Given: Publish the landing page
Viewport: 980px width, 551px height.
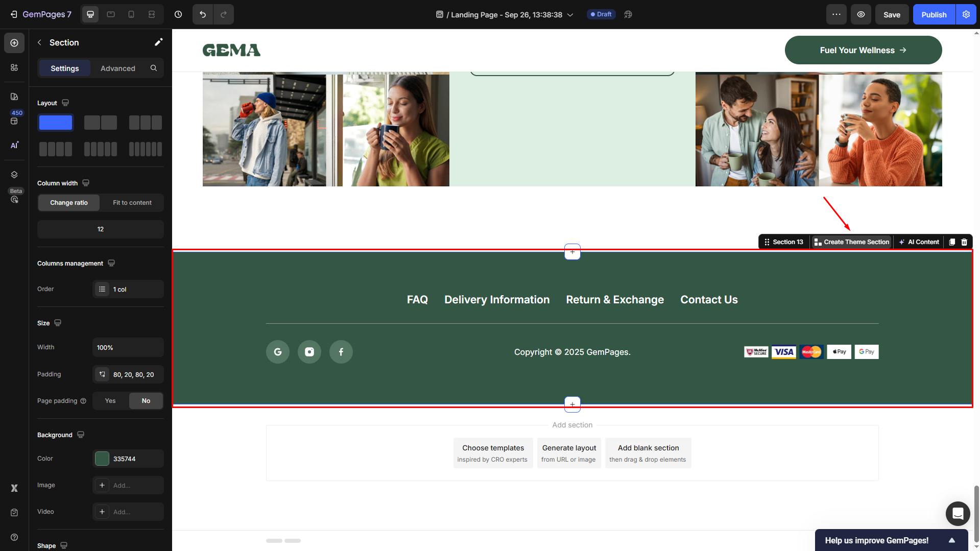Looking at the screenshot, I should click(x=934, y=14).
